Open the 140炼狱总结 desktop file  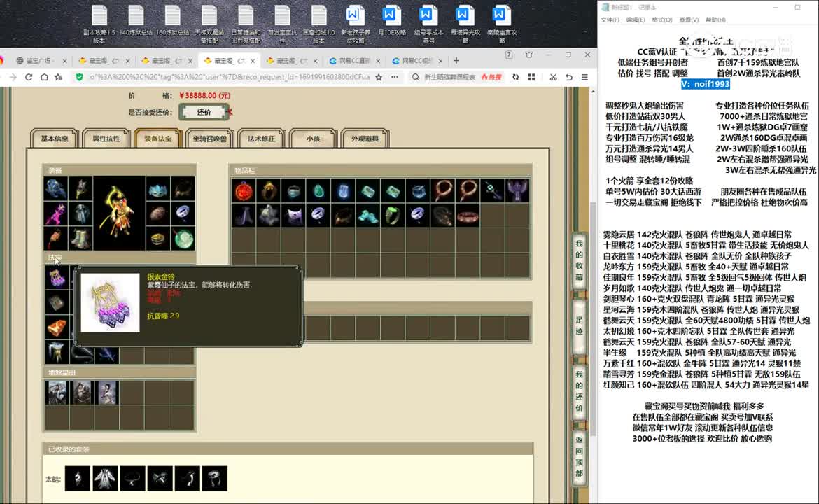(x=136, y=21)
